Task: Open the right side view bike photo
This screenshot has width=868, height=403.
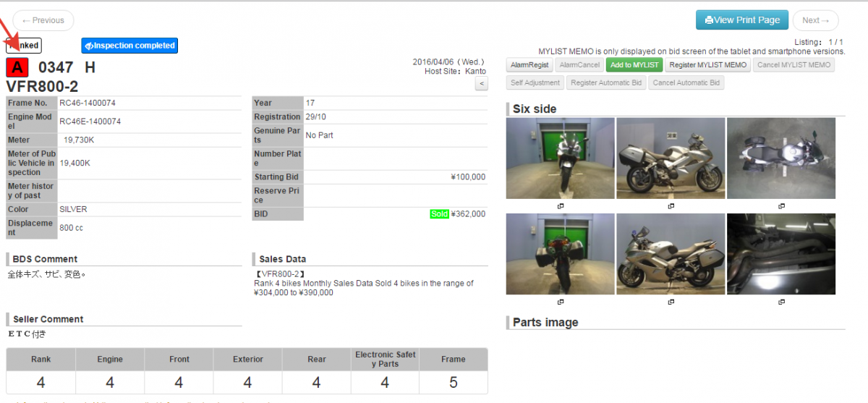Action: (x=671, y=158)
